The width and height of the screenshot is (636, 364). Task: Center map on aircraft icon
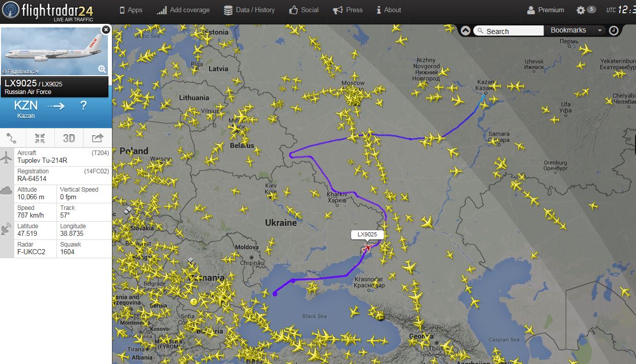click(40, 138)
